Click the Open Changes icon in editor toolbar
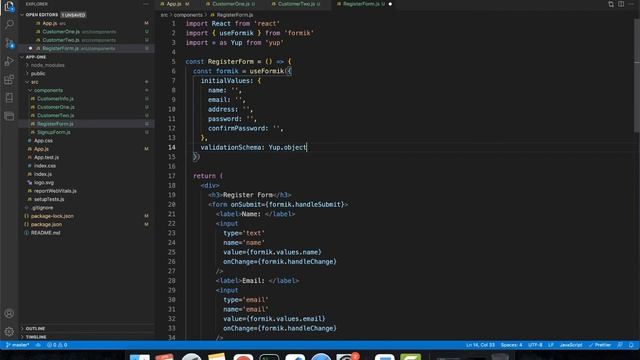This screenshot has height=360, width=640. (611, 4)
